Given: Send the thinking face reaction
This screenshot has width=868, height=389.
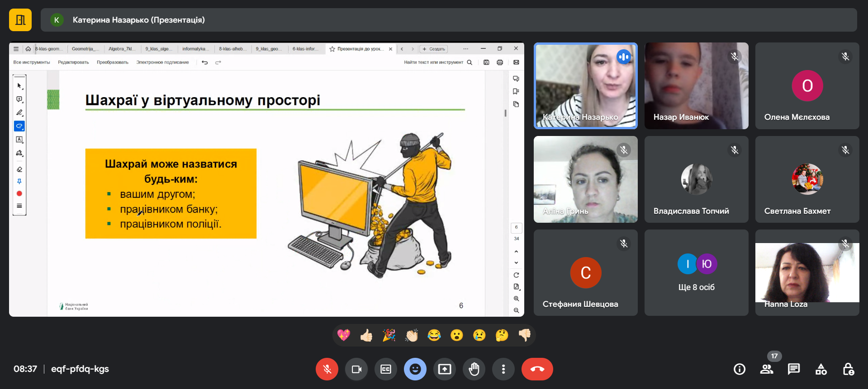Looking at the screenshot, I should [x=502, y=335].
